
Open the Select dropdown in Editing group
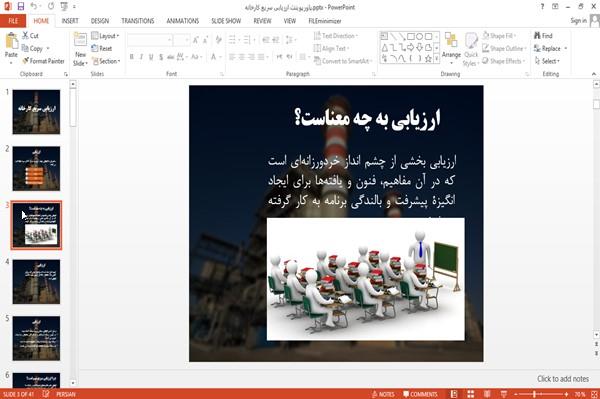(548, 61)
